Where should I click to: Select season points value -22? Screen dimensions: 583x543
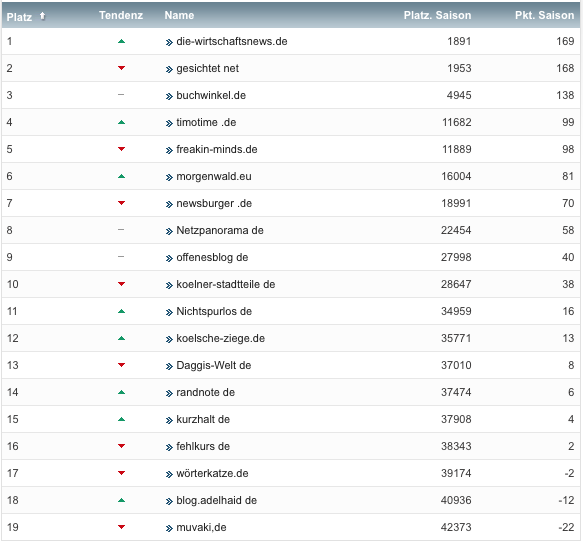tap(566, 527)
